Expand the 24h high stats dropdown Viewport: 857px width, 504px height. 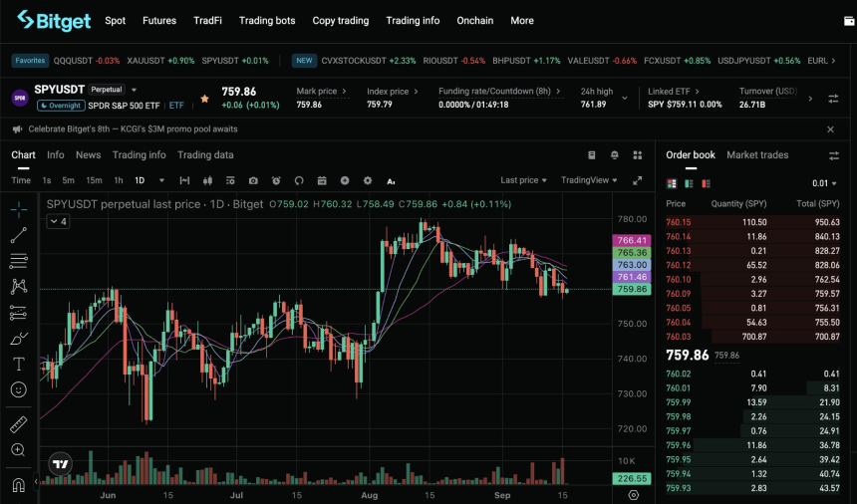point(625,99)
